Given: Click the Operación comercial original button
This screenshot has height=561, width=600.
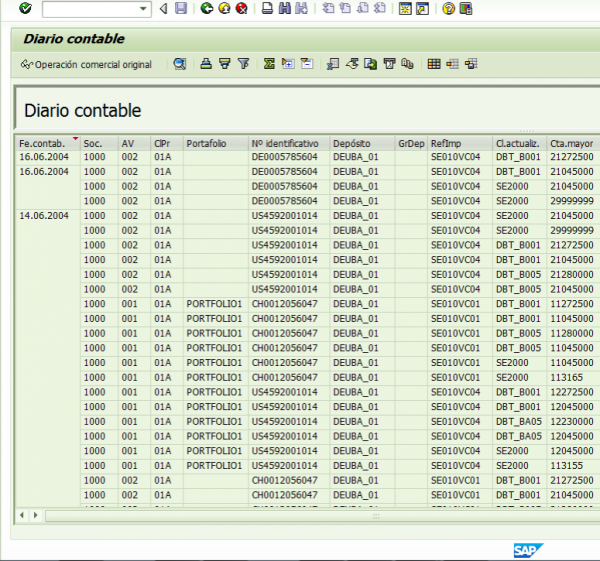Looking at the screenshot, I should (x=86, y=64).
